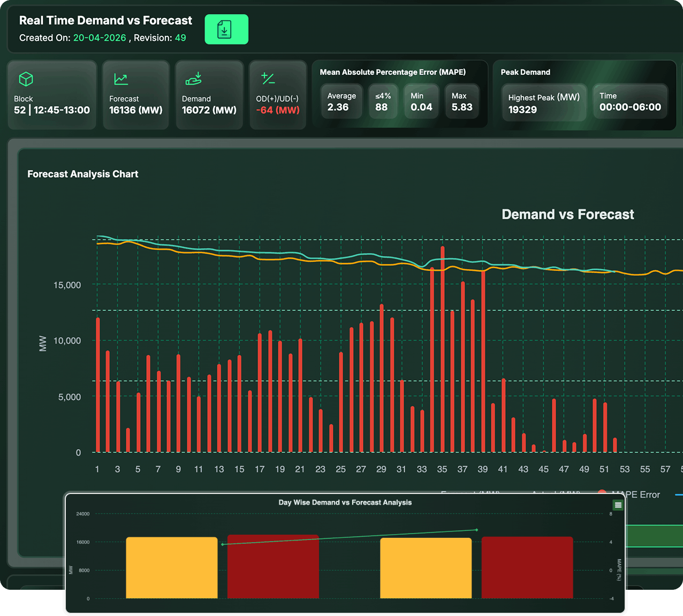Click the 16000 label on Day Wise chart
The width and height of the screenshot is (683, 616).
[83, 542]
